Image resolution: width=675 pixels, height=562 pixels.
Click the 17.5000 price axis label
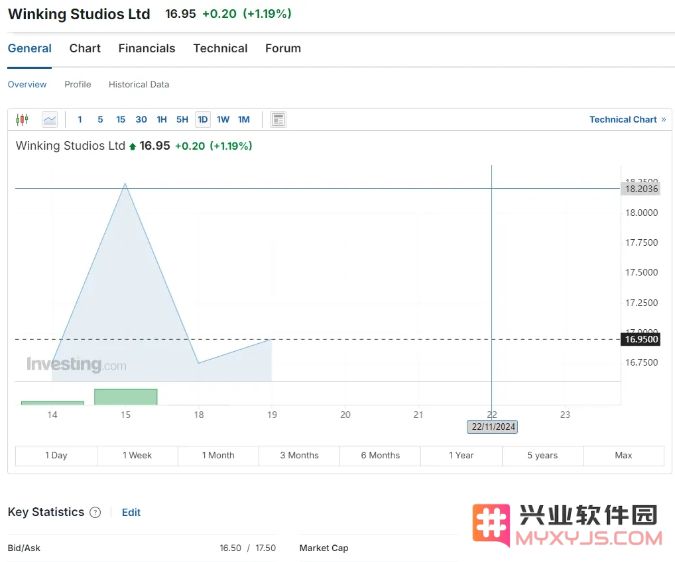click(641, 272)
